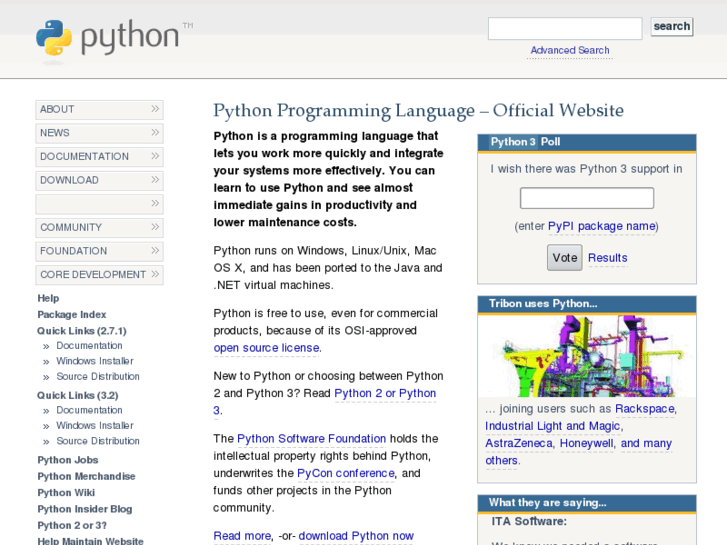The image size is (727, 545).
Task: Open the PyCon conference link
Action: point(346,473)
